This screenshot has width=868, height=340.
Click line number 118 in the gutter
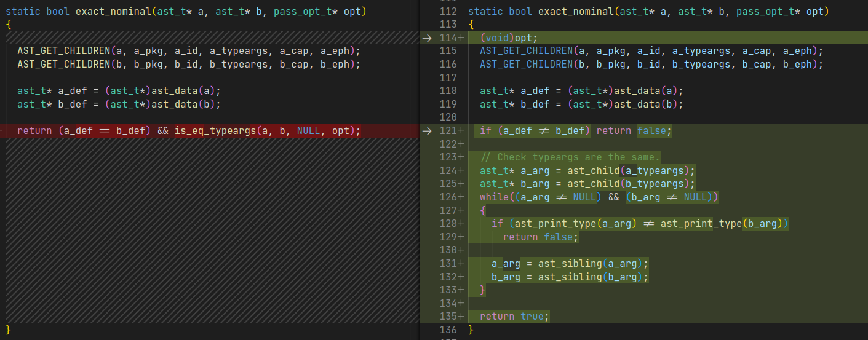[x=449, y=91]
